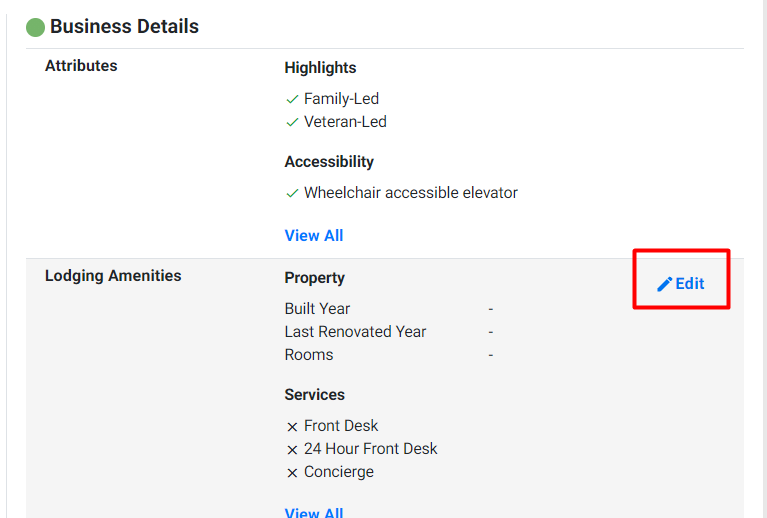Click the Highlights subsection heading
This screenshot has width=767, height=518.
click(320, 68)
